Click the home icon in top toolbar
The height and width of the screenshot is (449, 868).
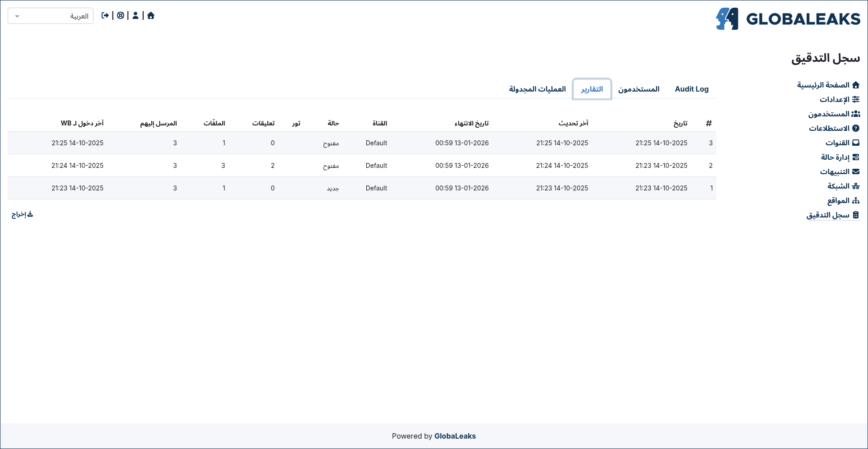[151, 15]
